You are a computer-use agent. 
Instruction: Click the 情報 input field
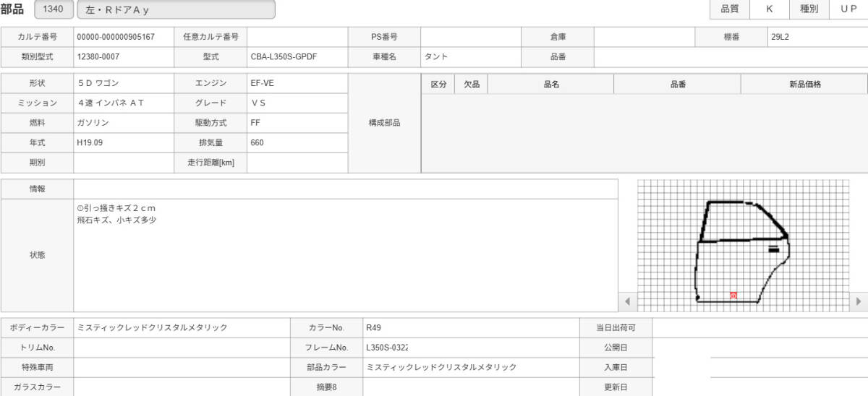(x=346, y=189)
